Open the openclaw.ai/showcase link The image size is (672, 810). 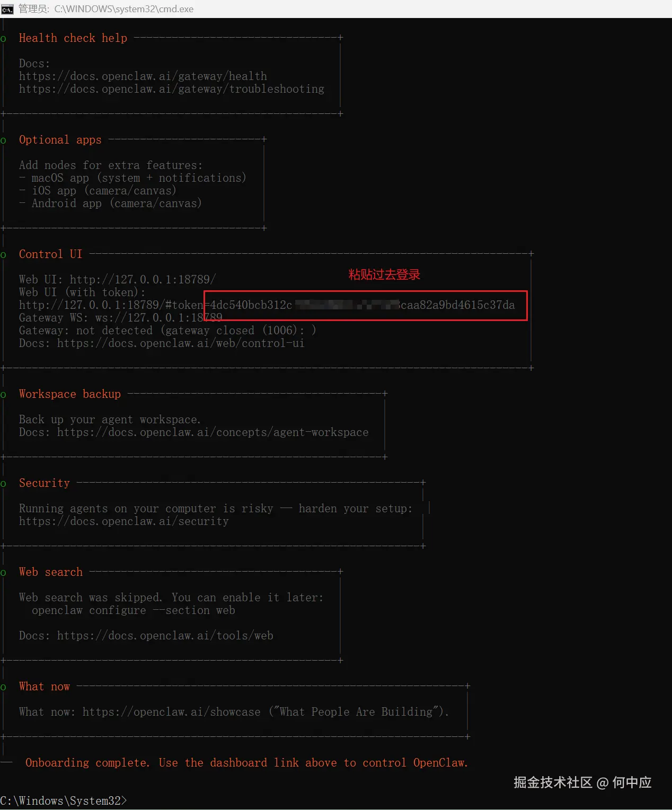tap(172, 712)
